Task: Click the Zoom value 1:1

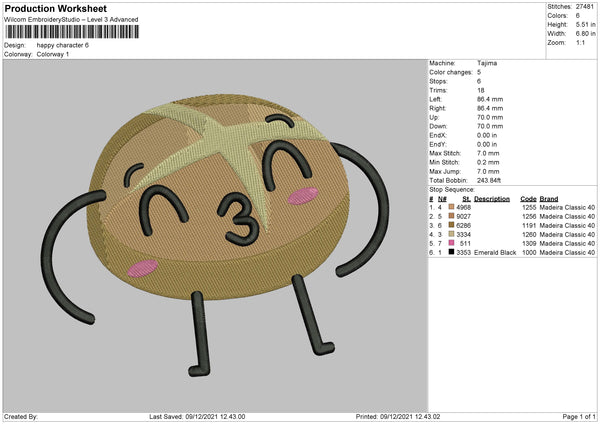Action: [580, 43]
